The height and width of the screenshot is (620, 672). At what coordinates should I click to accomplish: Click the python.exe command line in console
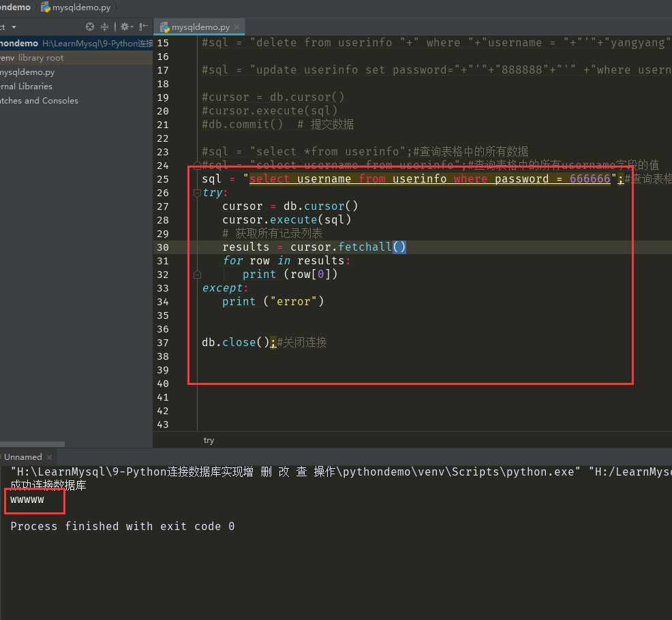click(x=341, y=471)
